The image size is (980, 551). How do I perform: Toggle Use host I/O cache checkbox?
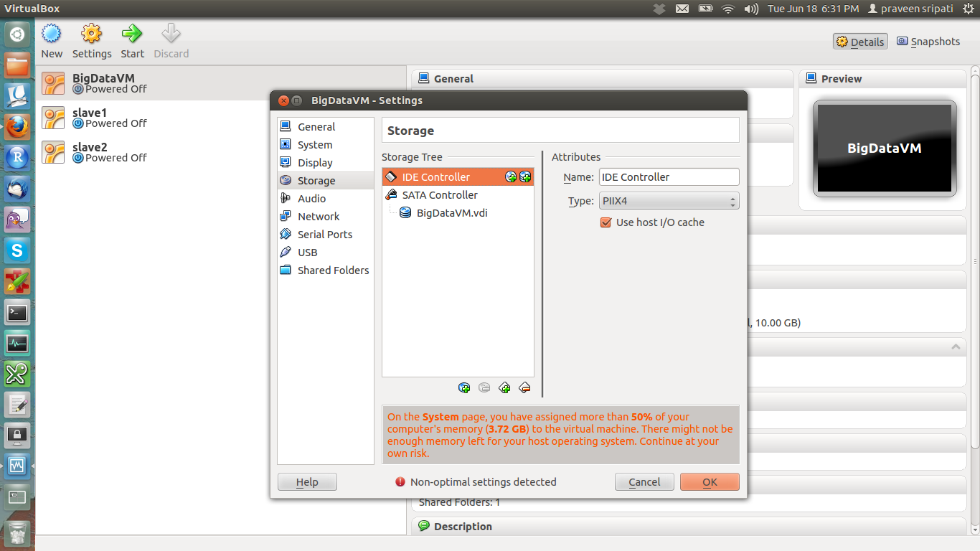click(606, 222)
